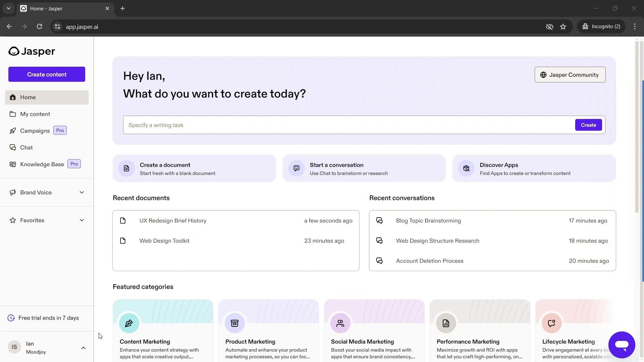Expand the Favorites section
This screenshot has width=644, height=362.
pos(82,220)
